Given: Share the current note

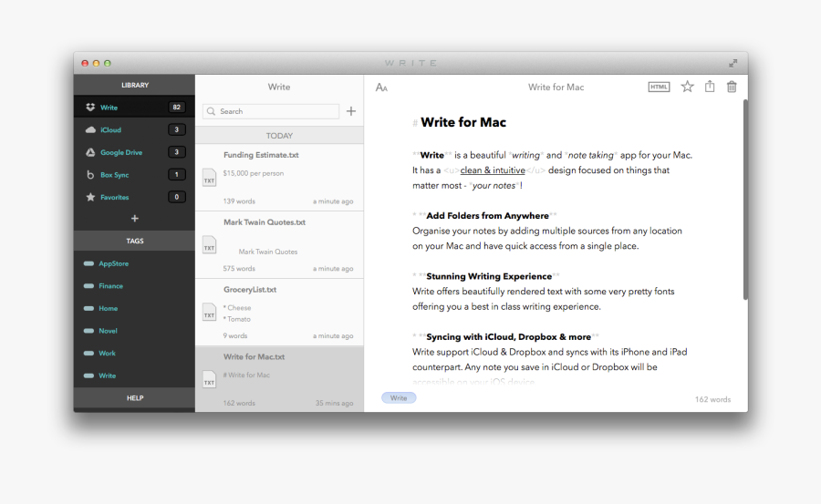Looking at the screenshot, I should pyautogui.click(x=710, y=87).
